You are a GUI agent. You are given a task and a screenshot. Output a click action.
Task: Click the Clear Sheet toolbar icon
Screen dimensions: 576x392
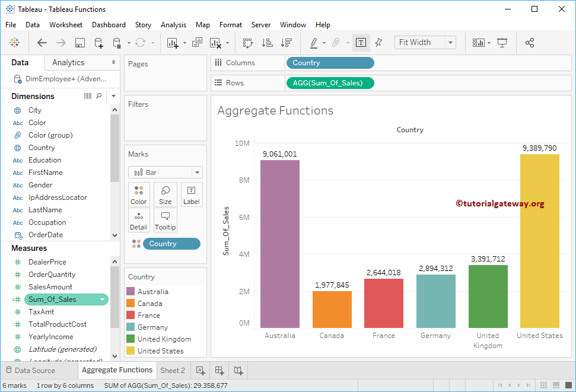tap(216, 43)
